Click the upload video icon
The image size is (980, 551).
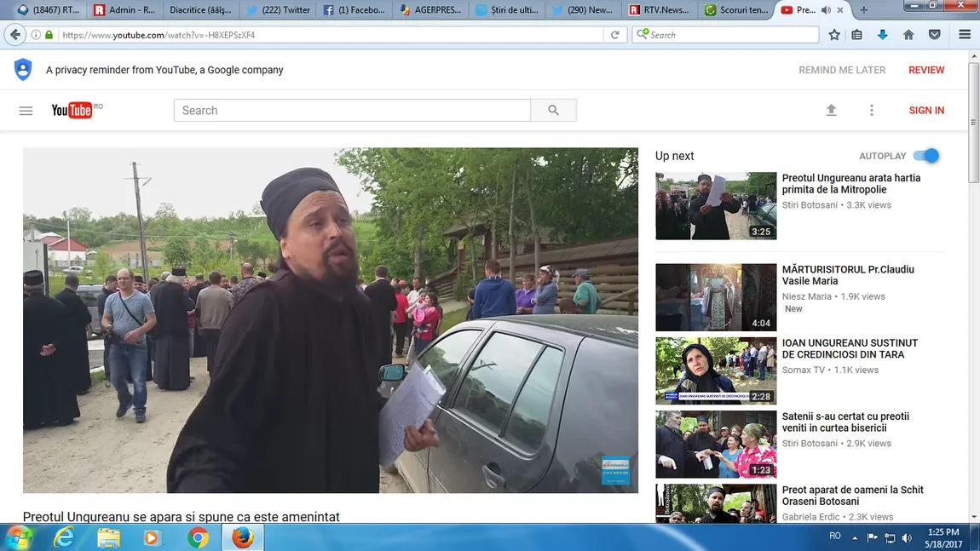point(831,111)
